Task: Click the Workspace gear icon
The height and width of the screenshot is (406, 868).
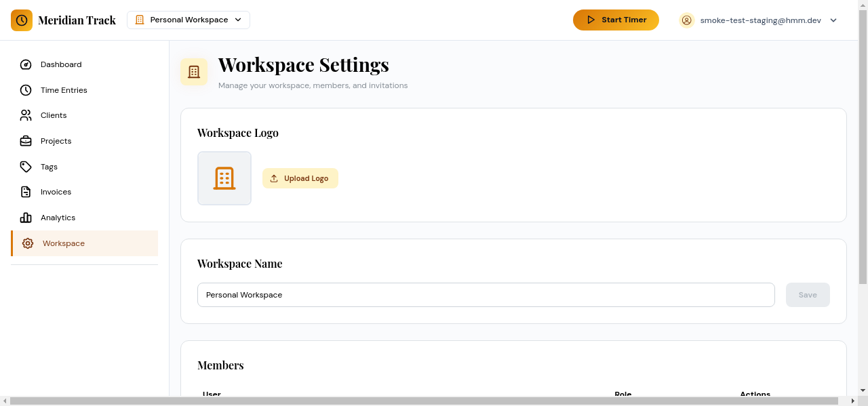Action: (x=27, y=243)
